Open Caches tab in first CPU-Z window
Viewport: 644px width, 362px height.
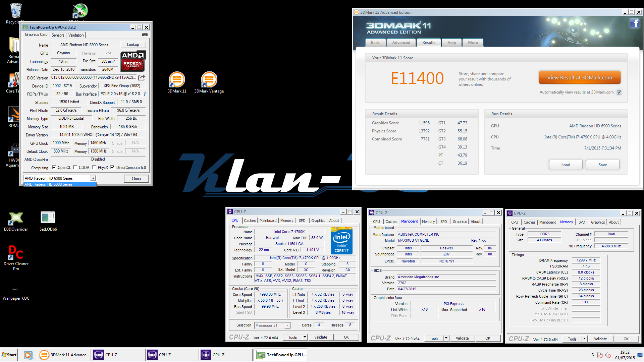(x=250, y=221)
